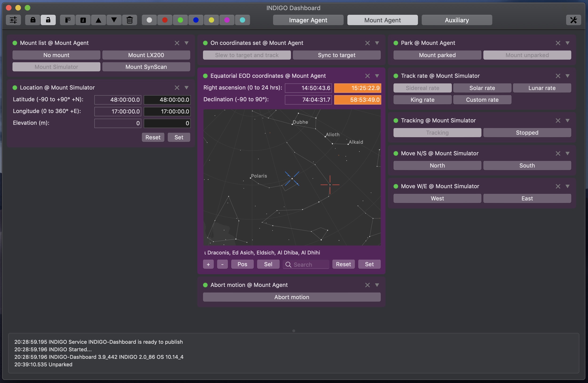Switch track rate to King rate
Viewport: 588px width, 383px height.
[x=422, y=100]
